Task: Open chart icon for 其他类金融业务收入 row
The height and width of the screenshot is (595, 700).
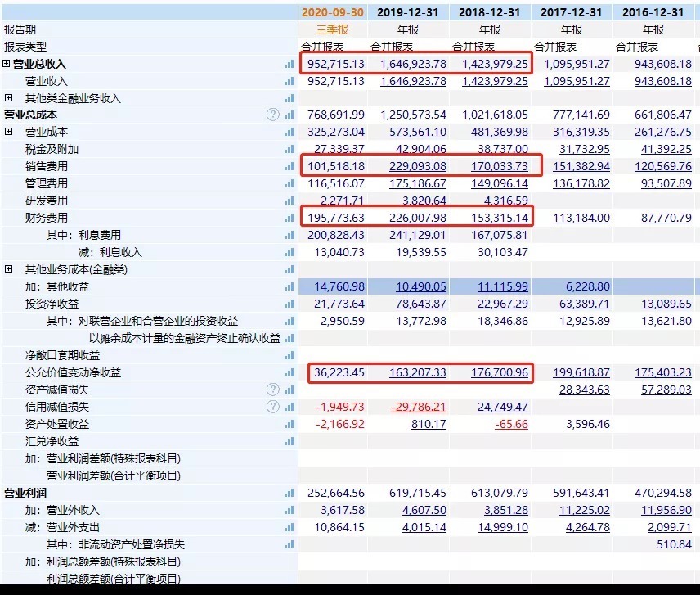Action: pos(289,98)
